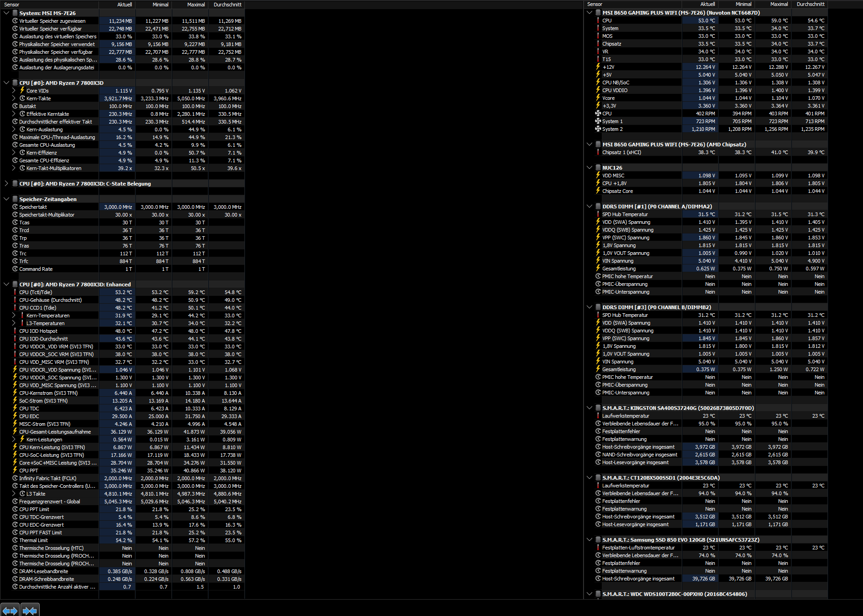Click the expand-columns double arrow button
Image resolution: width=863 pixels, height=616 pixels.
tap(10, 610)
